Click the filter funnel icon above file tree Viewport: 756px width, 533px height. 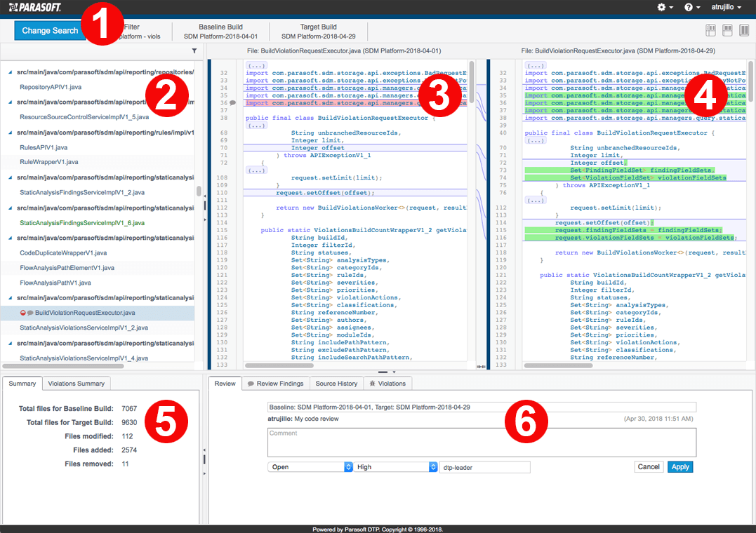coord(194,50)
